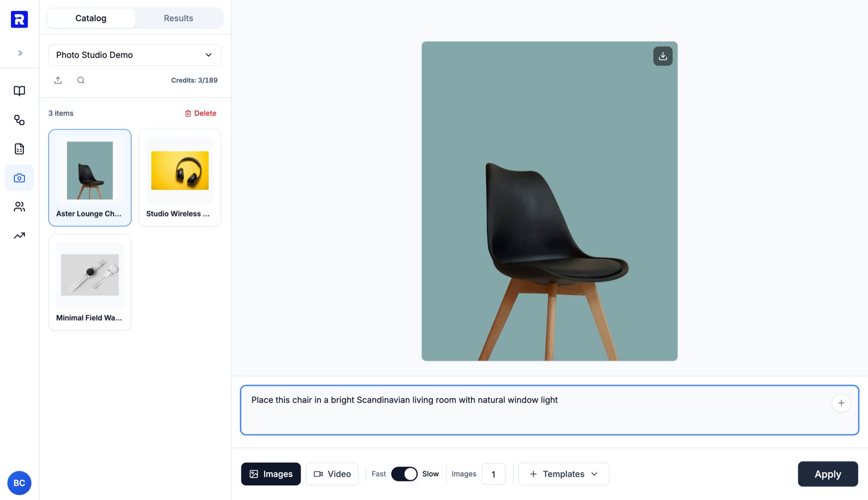Open the document sheet icon in sidebar
This screenshot has width=868, height=500.
(20, 149)
